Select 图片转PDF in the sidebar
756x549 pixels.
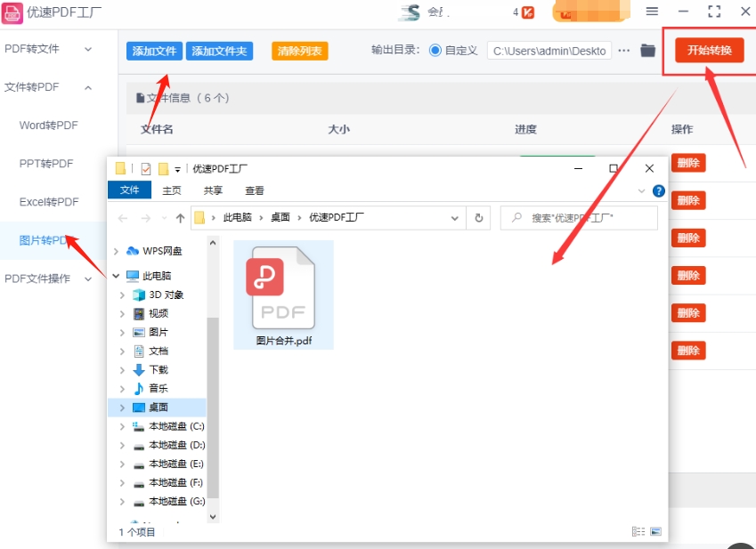pyautogui.click(x=53, y=240)
